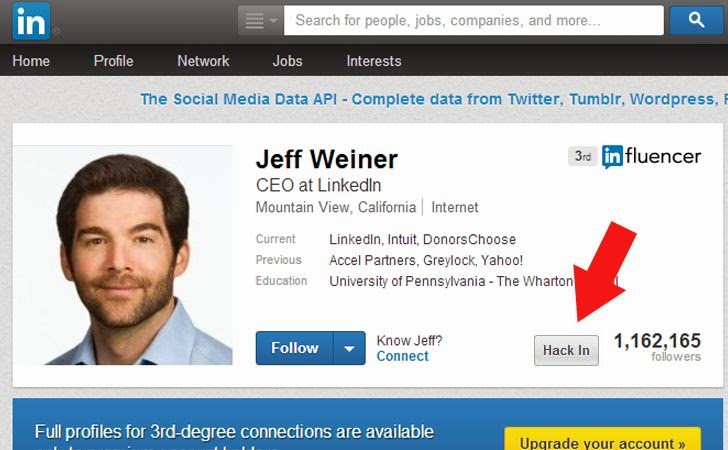The height and width of the screenshot is (450, 728).
Task: Click the blue Follow button
Action: click(294, 348)
